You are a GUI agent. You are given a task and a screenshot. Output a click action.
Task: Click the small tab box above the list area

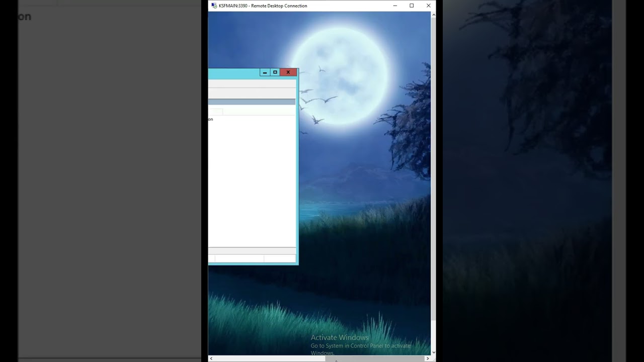[215, 111]
